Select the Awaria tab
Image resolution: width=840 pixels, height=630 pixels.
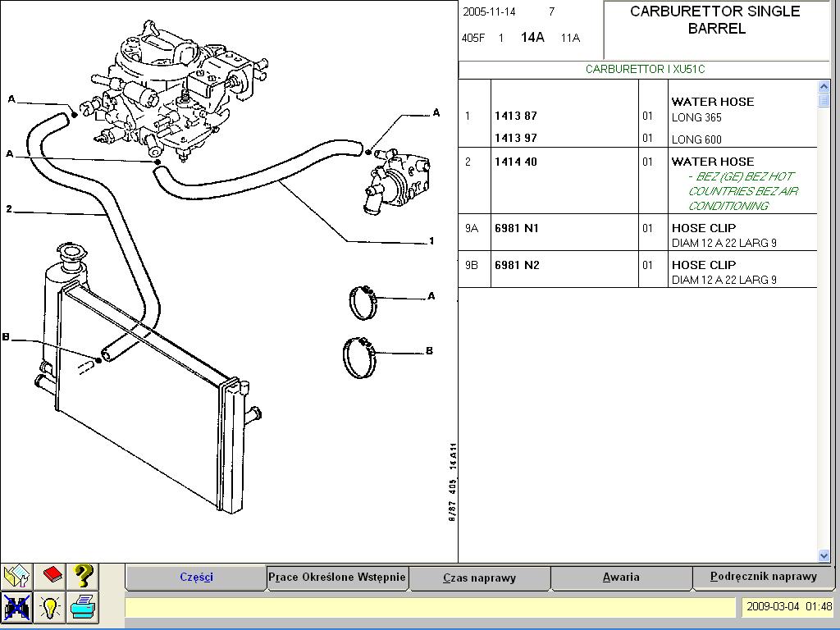click(621, 577)
